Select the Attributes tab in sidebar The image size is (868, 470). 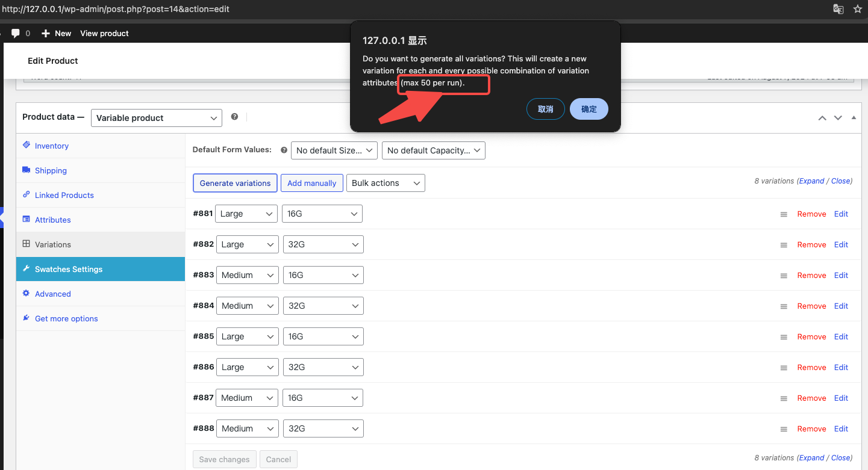click(x=52, y=220)
